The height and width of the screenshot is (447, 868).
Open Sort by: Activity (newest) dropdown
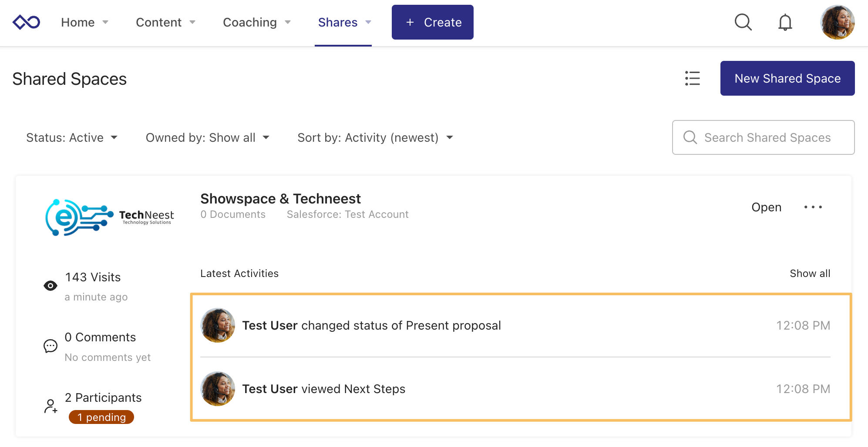point(376,137)
